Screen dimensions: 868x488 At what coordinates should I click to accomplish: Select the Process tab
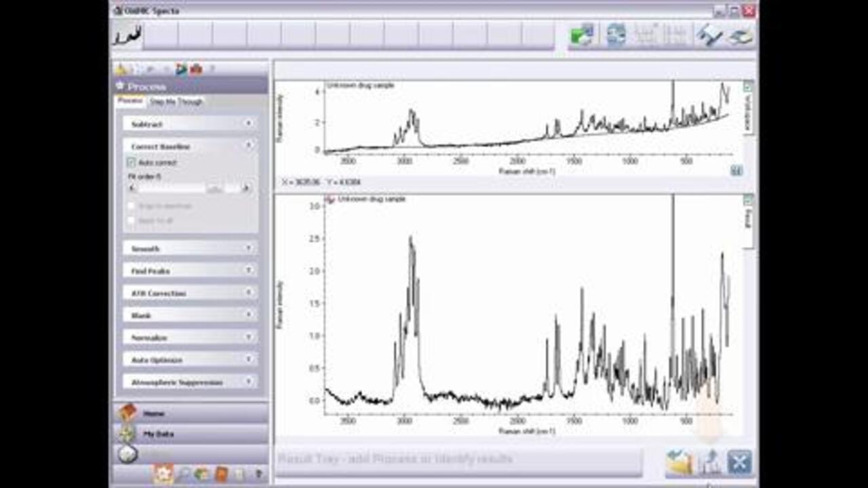tap(130, 101)
